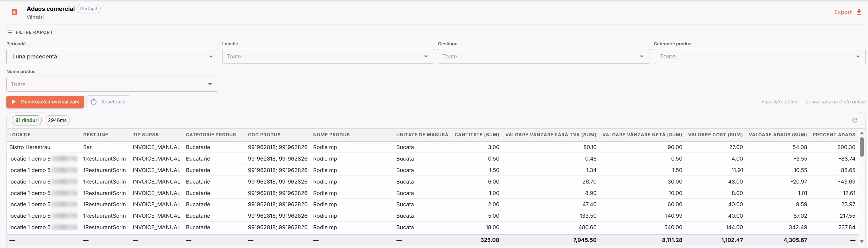Viewport: 868px width, 248px height.
Task: Click scrollbar up arrow above the table
Action: (862, 133)
